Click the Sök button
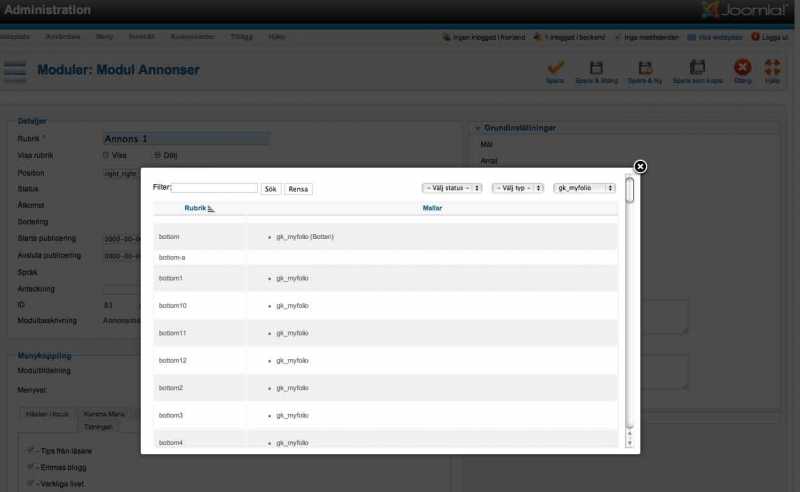 click(x=270, y=189)
